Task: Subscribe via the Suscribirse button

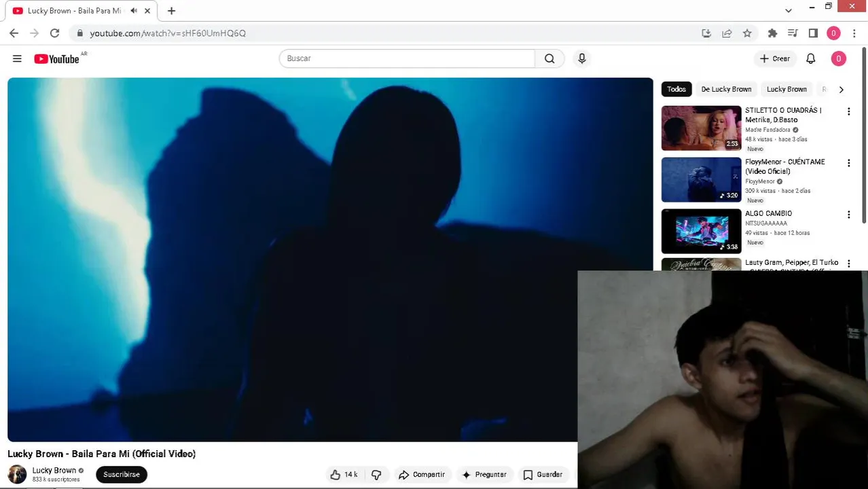Action: [122, 474]
